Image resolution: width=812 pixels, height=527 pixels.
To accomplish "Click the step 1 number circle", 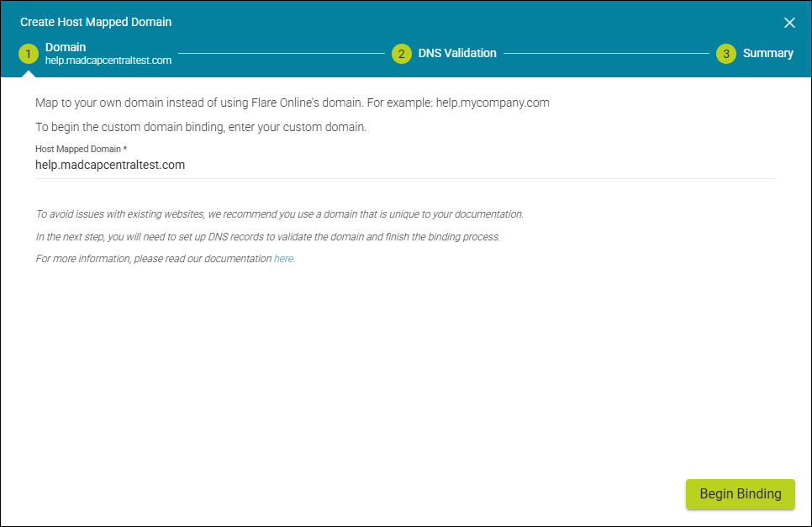I will [29, 54].
